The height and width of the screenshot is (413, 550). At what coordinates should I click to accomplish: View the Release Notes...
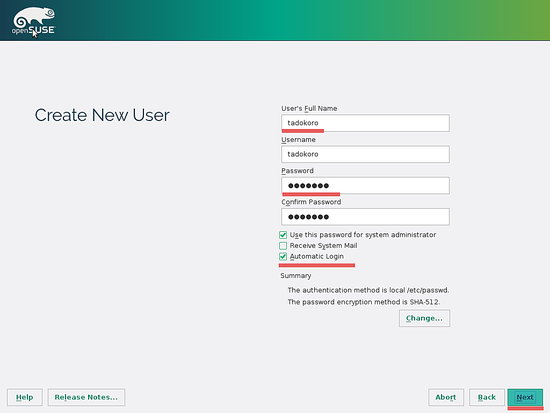click(86, 397)
